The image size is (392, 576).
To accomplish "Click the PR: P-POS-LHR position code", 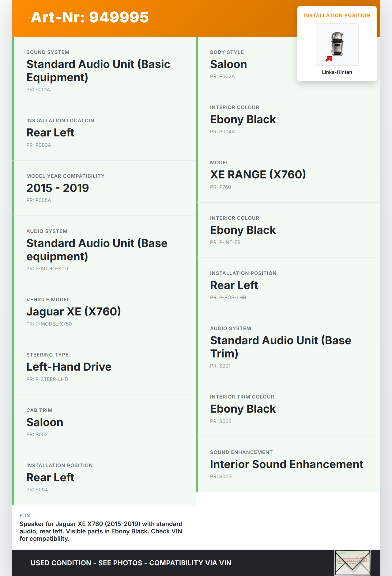I will (228, 298).
